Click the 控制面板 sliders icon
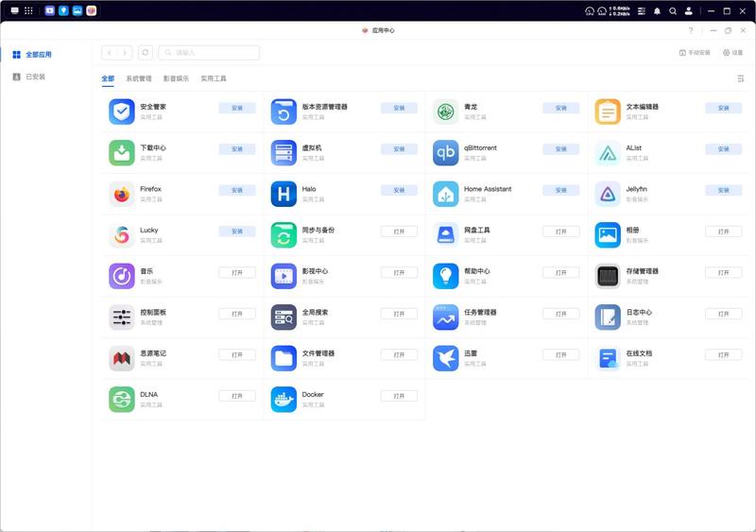756x532 pixels. (x=122, y=317)
